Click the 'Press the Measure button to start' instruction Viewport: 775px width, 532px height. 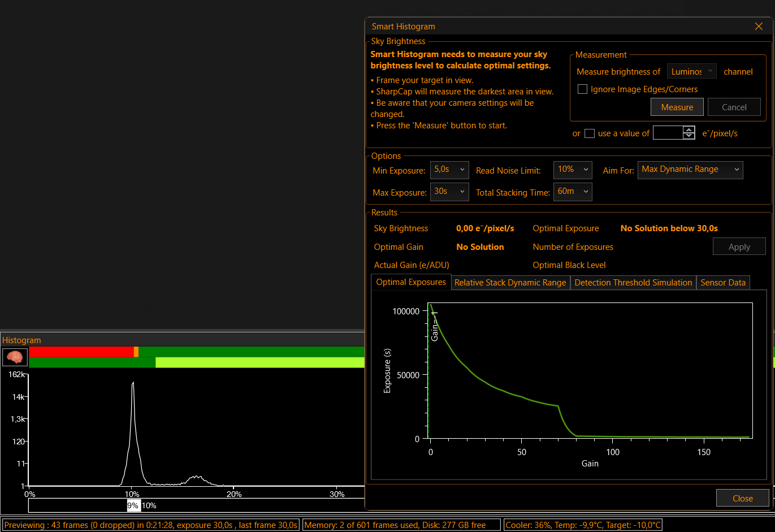pos(439,126)
